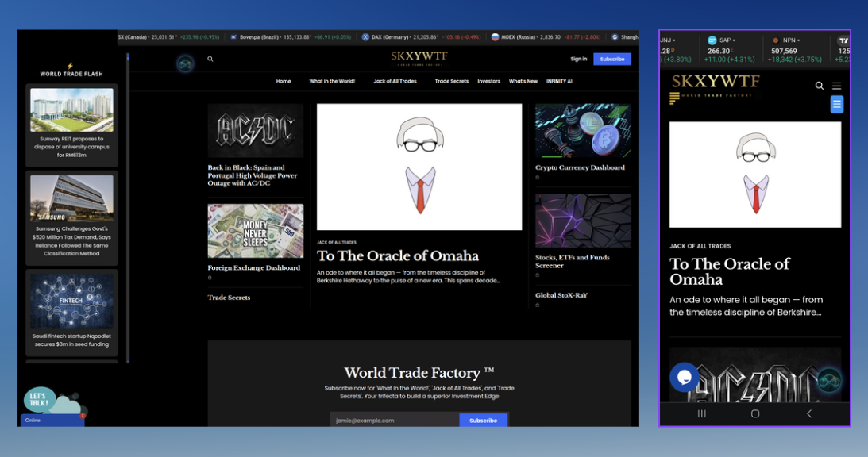Tap the Android home button
868x457 pixels.
[755, 413]
